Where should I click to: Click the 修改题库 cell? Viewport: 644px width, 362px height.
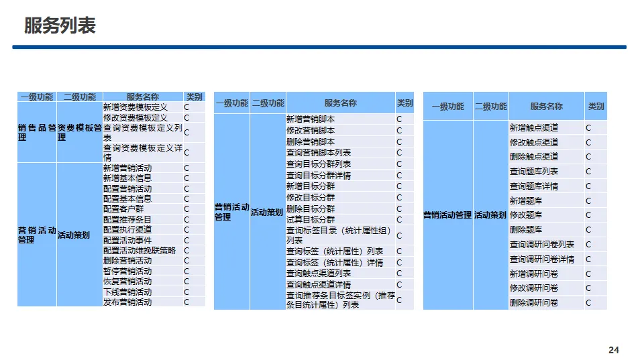tap(546, 215)
